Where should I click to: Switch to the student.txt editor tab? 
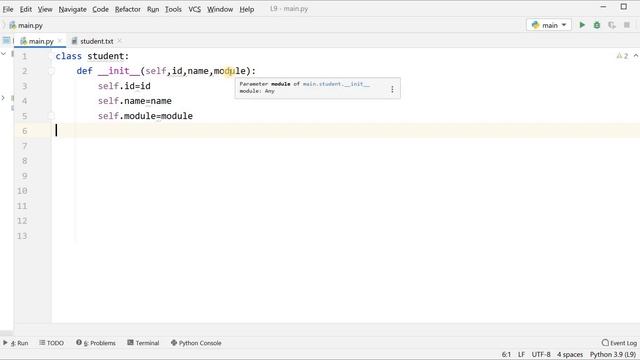pos(96,41)
